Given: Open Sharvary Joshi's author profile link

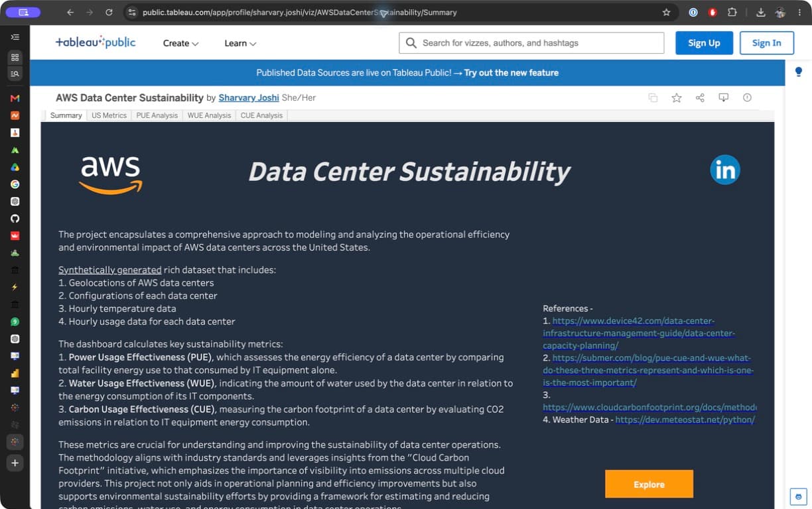Looking at the screenshot, I should [249, 97].
